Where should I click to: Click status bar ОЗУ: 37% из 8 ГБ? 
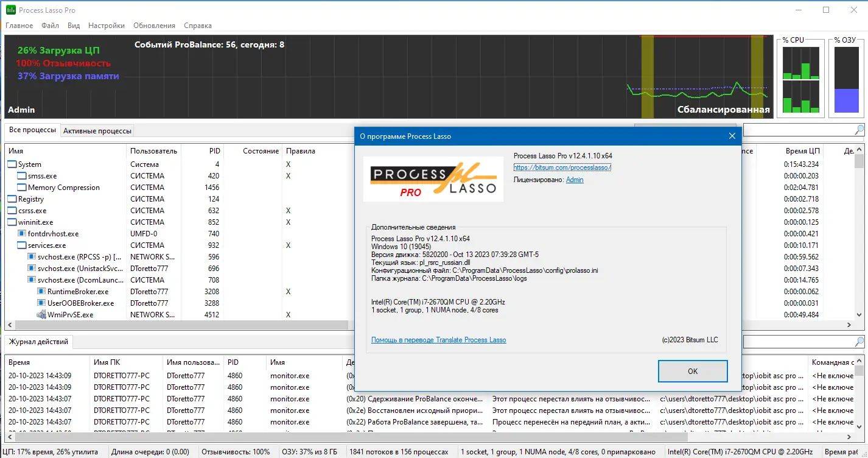[310, 452]
